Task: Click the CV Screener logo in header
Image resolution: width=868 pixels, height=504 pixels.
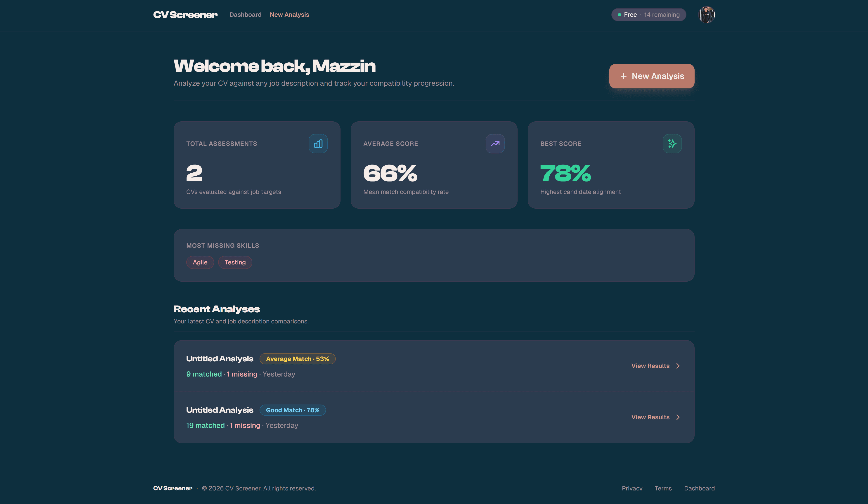Action: coord(185,15)
